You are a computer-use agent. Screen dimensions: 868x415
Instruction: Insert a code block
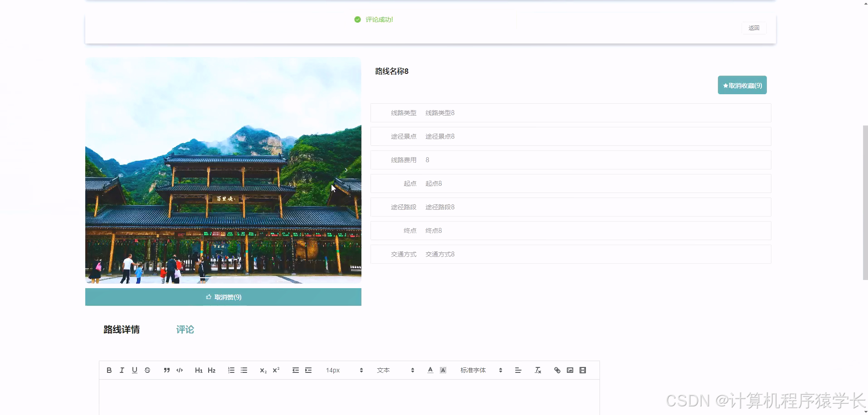tap(179, 370)
